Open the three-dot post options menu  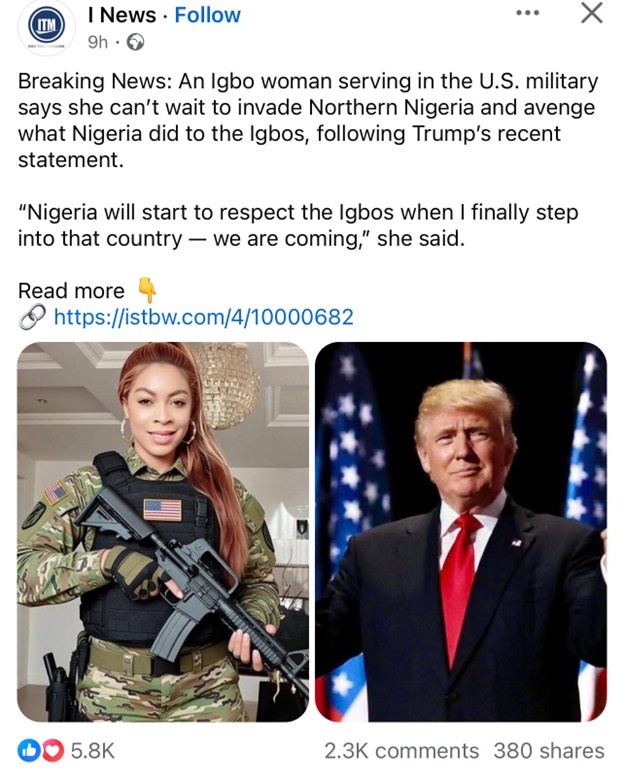[527, 13]
